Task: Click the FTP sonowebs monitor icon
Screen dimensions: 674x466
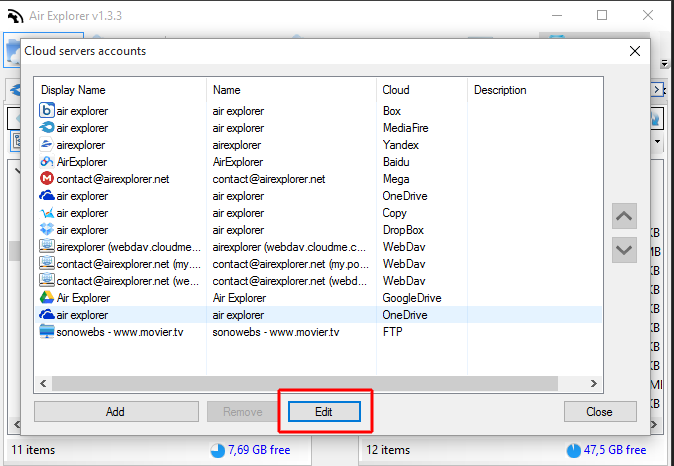Action: point(47,331)
